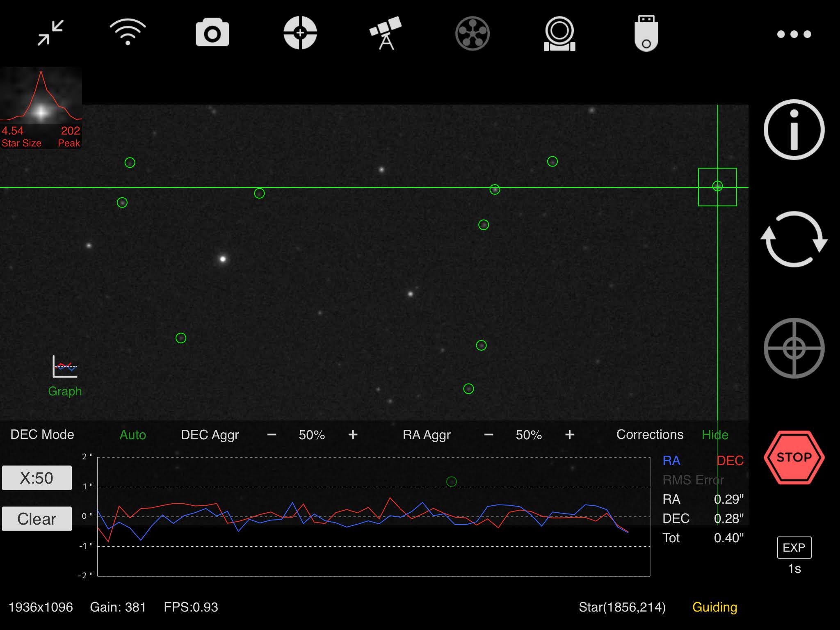Open the USB storage drive icon
The width and height of the screenshot is (840, 630).
coord(646,33)
